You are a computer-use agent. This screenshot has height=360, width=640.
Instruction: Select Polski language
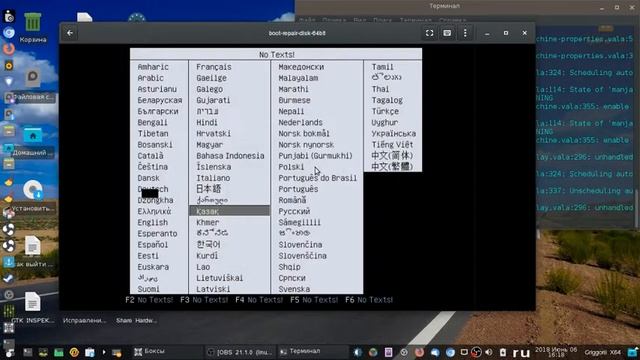[291, 167]
